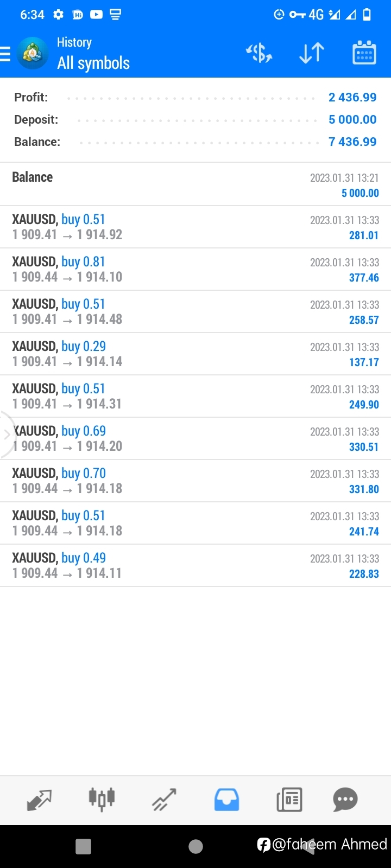Select the History inbox tab
Viewport: 391px width, 868px height.
(226, 800)
